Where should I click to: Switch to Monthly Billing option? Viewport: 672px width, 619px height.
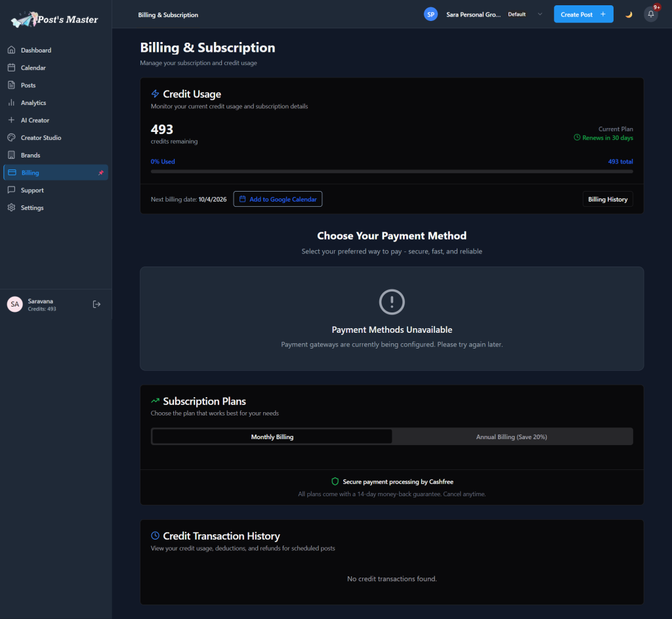(272, 437)
